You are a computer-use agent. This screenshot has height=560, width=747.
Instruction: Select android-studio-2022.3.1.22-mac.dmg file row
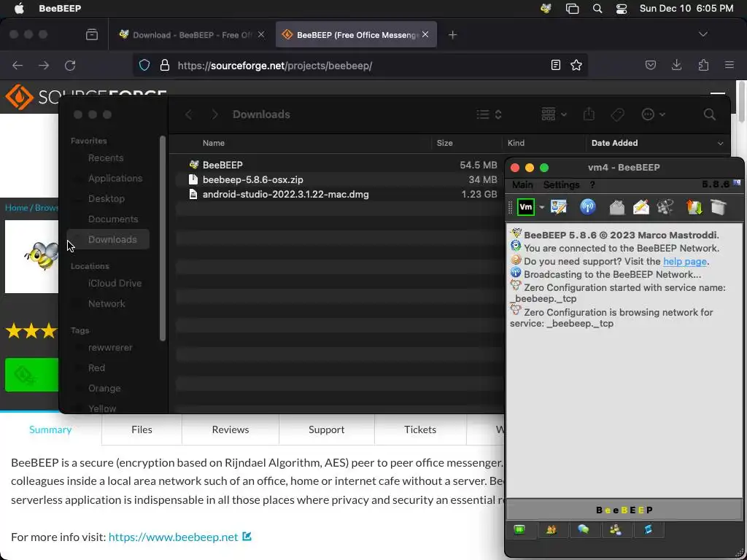[x=338, y=194]
